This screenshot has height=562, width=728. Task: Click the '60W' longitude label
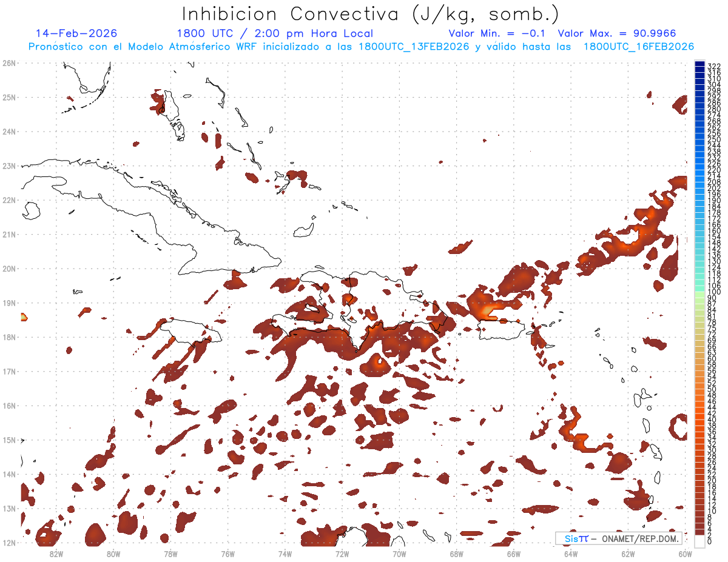(686, 554)
